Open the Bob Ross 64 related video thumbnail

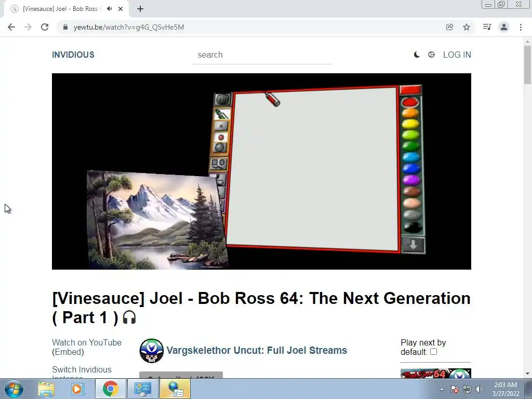click(436, 373)
